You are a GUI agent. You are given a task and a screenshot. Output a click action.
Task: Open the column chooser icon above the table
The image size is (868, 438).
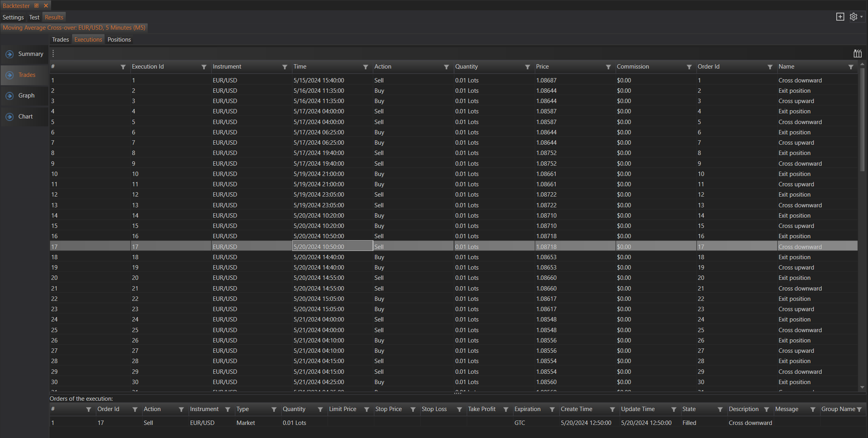857,54
